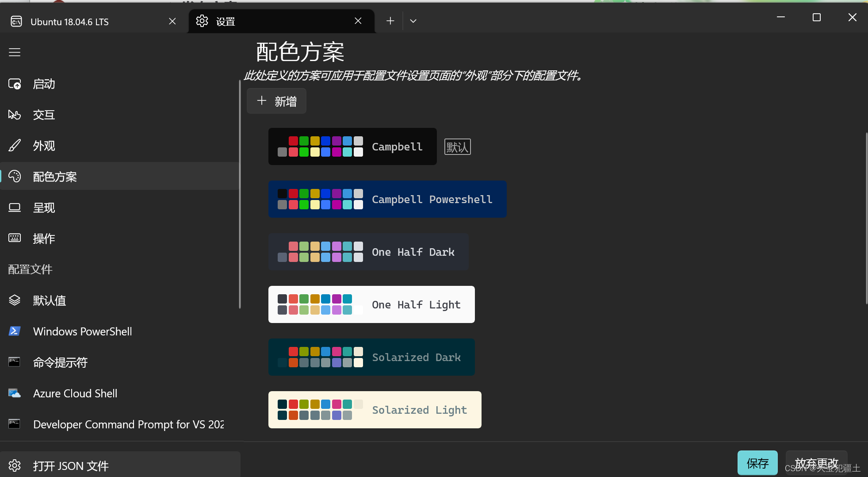868x477 pixels.
Task: Open the Windows PowerShell profile
Action: click(120, 331)
